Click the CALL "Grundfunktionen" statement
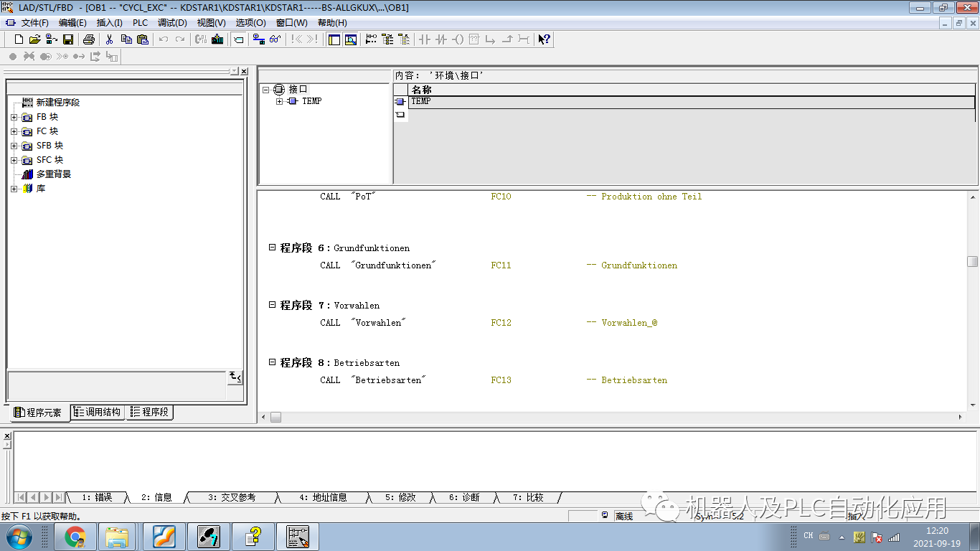Screen dimensions: 980x551 pyautogui.click(x=378, y=265)
